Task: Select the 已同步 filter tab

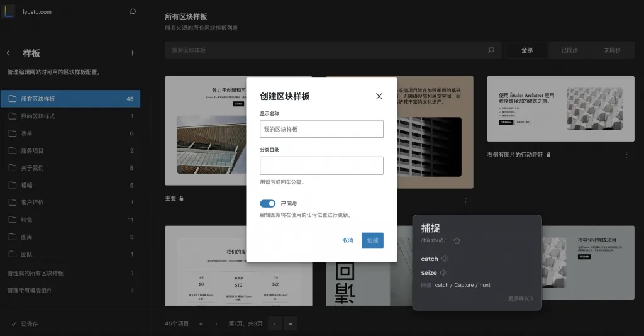Action: [569, 50]
